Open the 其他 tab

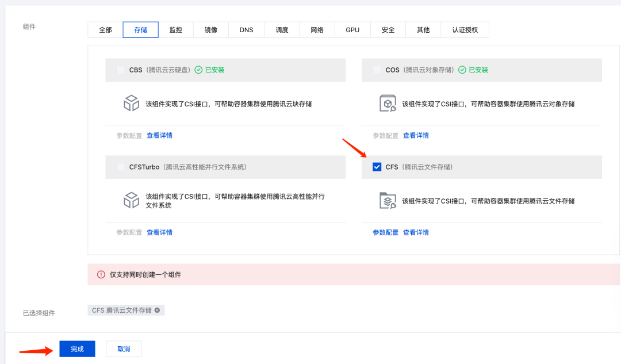tap(423, 30)
